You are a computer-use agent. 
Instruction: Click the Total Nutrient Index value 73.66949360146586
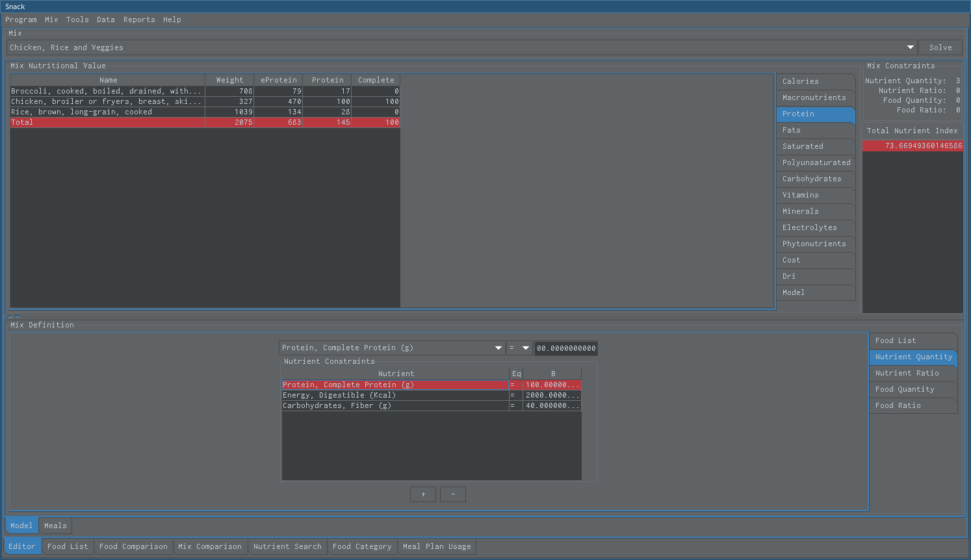(913, 146)
